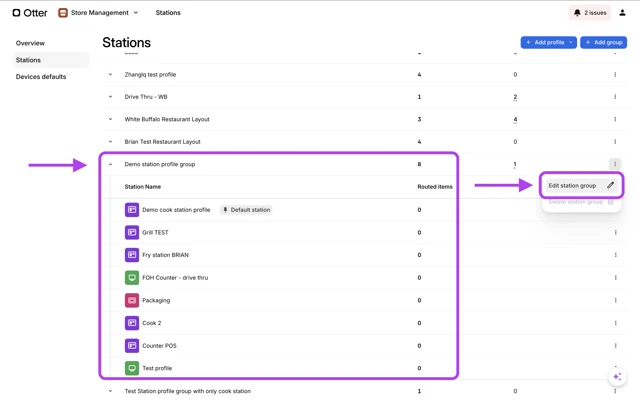Viewport: 640px width, 400px height.
Task: Select Devices defaults in sidebar
Action: tap(41, 77)
